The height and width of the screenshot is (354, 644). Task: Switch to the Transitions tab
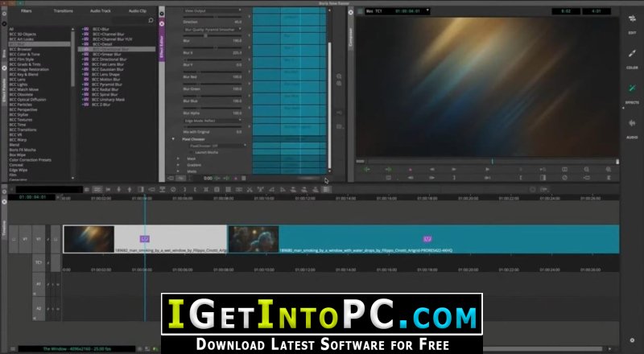point(64,10)
